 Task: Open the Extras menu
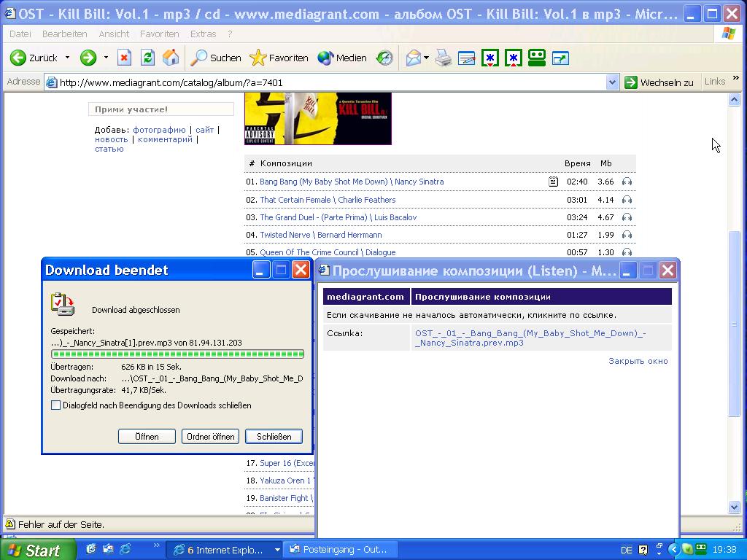point(203,34)
